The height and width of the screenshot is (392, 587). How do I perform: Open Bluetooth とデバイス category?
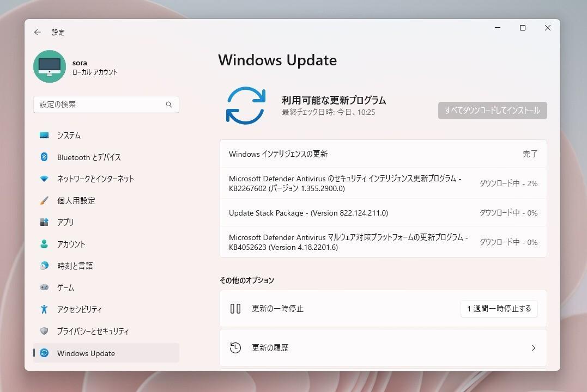[106, 157]
